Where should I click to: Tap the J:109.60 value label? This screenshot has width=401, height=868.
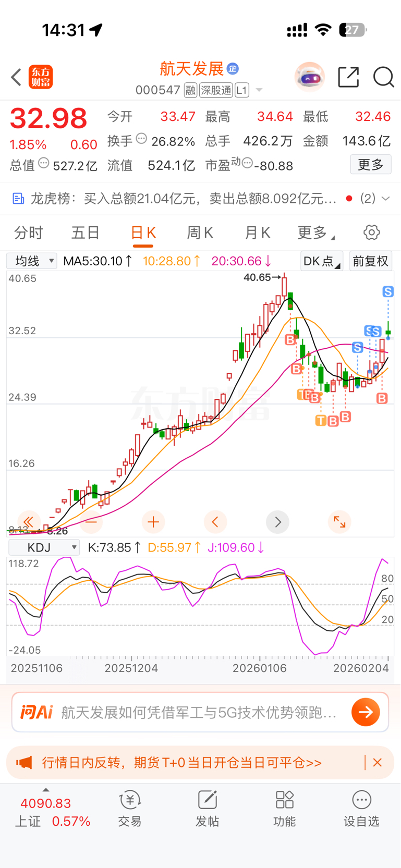point(236,547)
